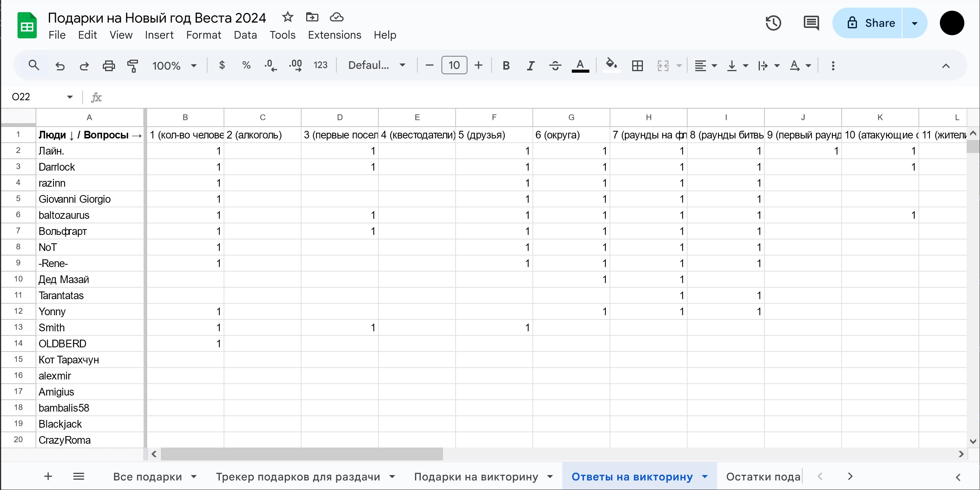Switch to Подарки на викторину tab

point(476,477)
